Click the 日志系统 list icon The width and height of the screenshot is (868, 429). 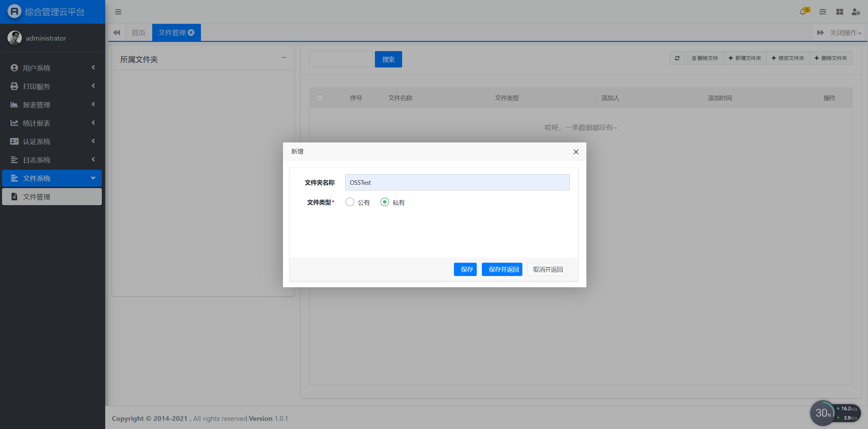pos(14,160)
